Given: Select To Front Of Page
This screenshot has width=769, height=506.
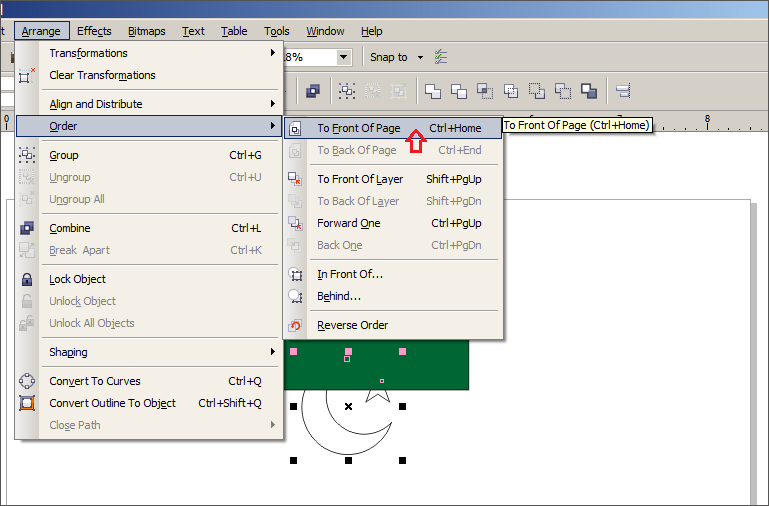Looking at the screenshot, I should coord(358,128).
